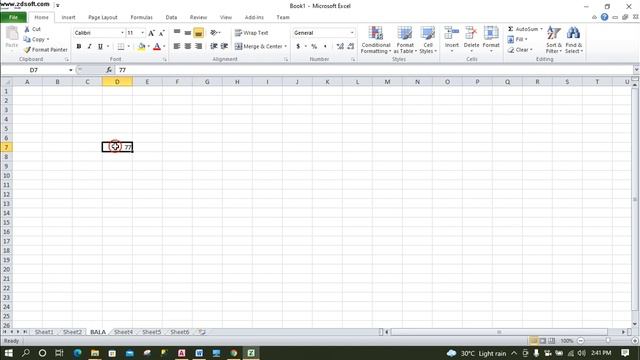Center text horizontally
This screenshot has height=360, width=640.
point(188,47)
